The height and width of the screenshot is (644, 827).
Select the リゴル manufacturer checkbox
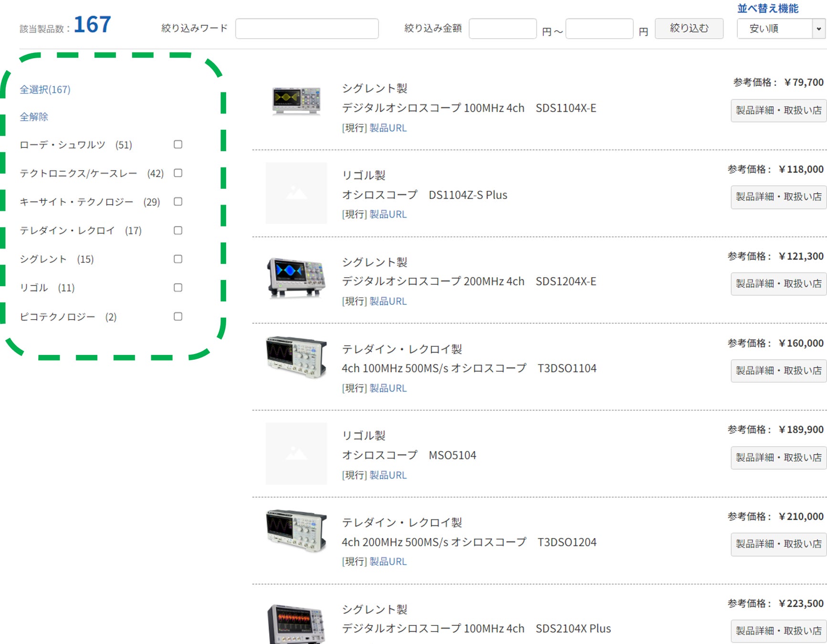tap(178, 288)
